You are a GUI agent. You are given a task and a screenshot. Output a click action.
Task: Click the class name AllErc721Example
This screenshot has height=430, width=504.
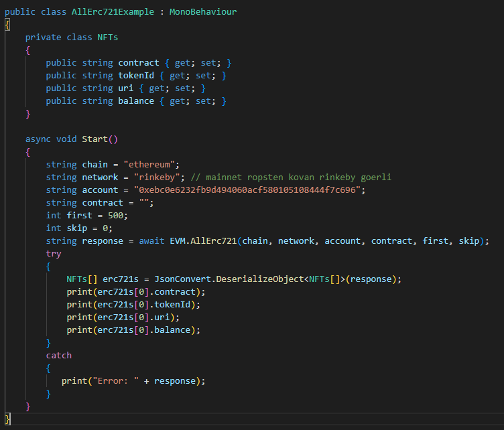113,12
